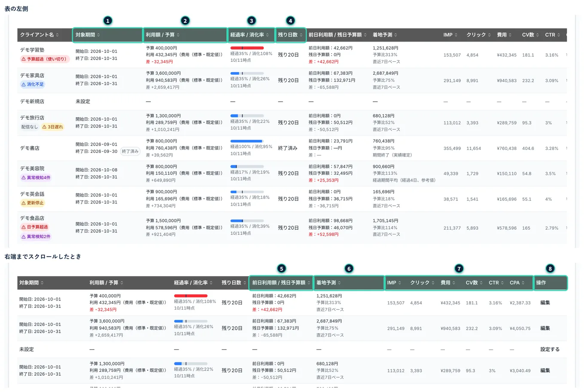Click the 予算超過（使い切り） warning badge
584x392 pixels.
45,59
